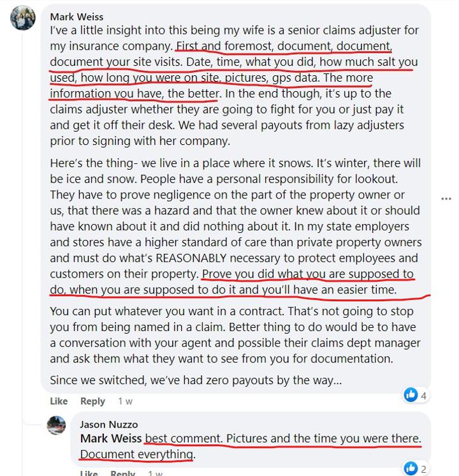The height and width of the screenshot is (476, 459).
Task: View the reaction count 2 on Jason's reply
Action: 423,470
